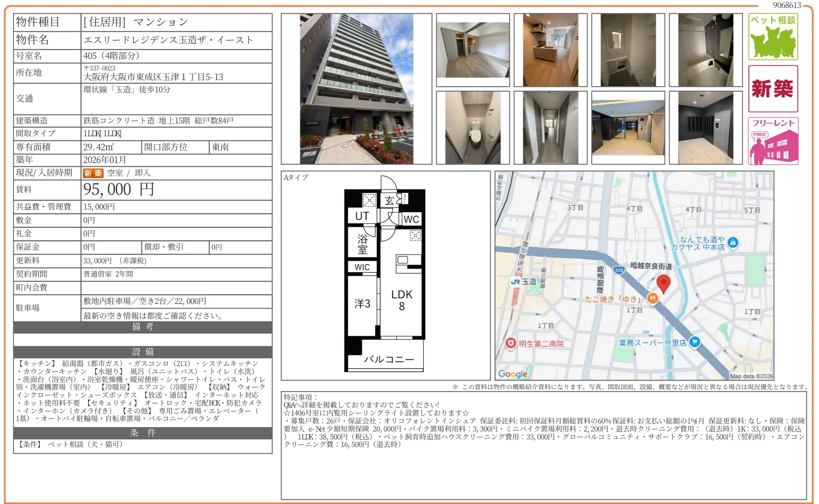
Task: Open the mailbox area photo thumbnail
Action: [705, 127]
